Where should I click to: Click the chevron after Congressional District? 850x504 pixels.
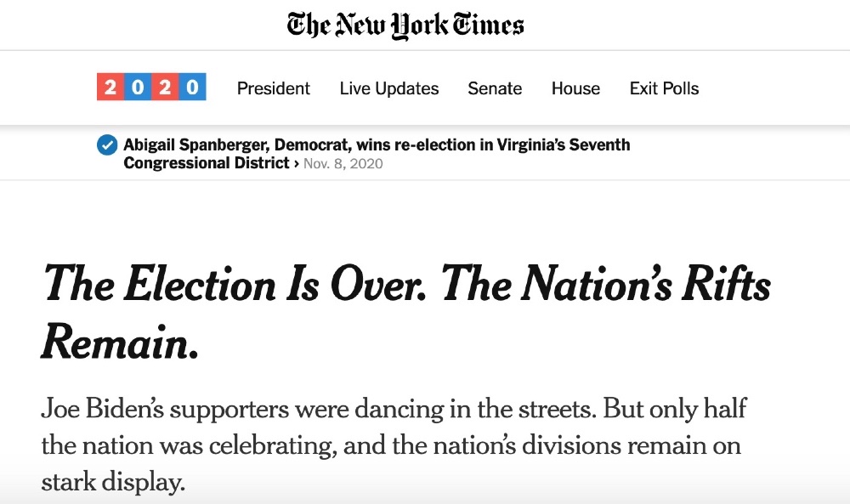297,164
